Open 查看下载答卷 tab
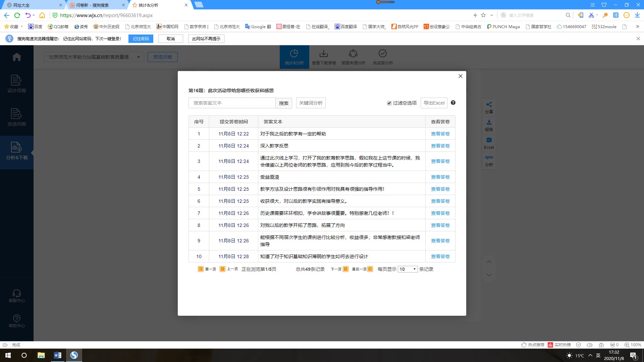Viewport: 644px width, 362px height. coord(324,57)
